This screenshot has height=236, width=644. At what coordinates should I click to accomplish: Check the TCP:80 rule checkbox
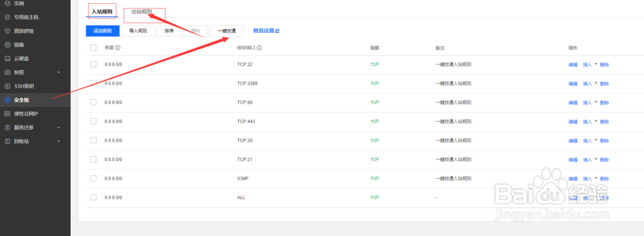coord(93,102)
